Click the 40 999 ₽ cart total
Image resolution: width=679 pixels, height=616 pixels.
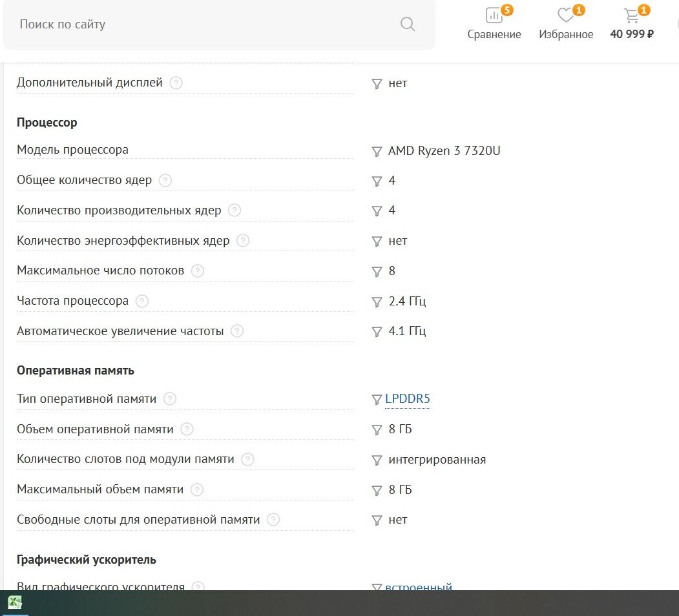click(632, 34)
